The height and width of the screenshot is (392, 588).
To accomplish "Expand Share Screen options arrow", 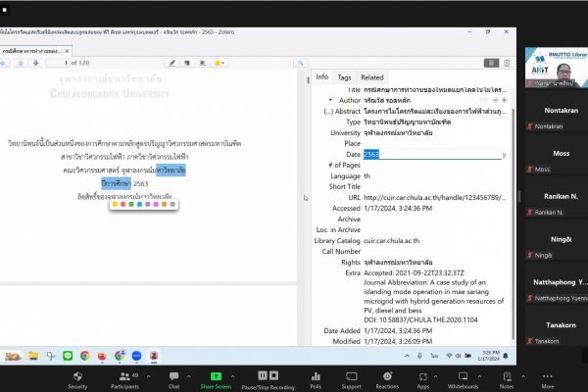I will (233, 376).
